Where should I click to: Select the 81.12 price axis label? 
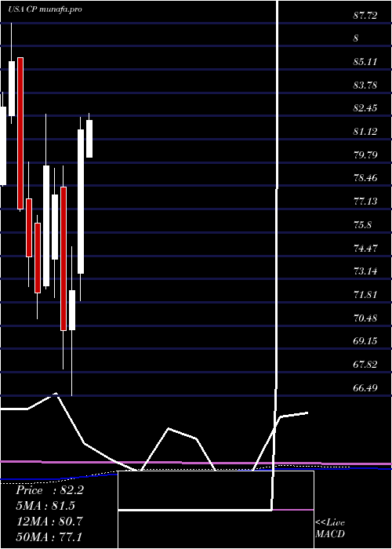pyautogui.click(x=365, y=132)
